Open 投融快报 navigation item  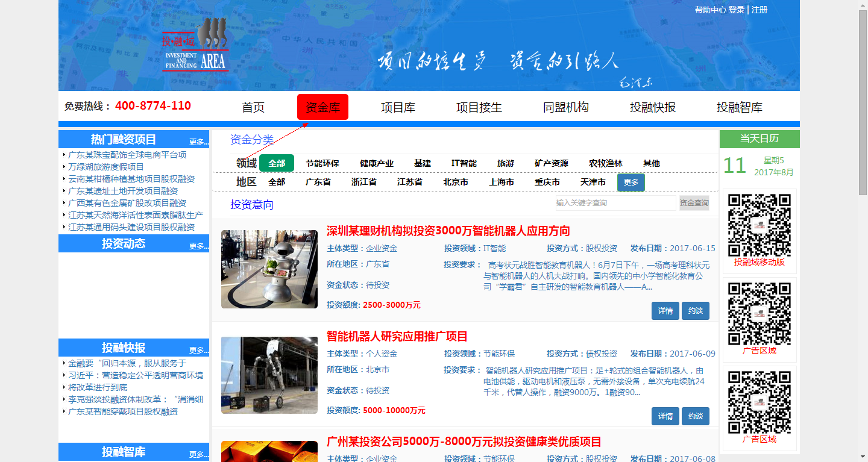(653, 107)
